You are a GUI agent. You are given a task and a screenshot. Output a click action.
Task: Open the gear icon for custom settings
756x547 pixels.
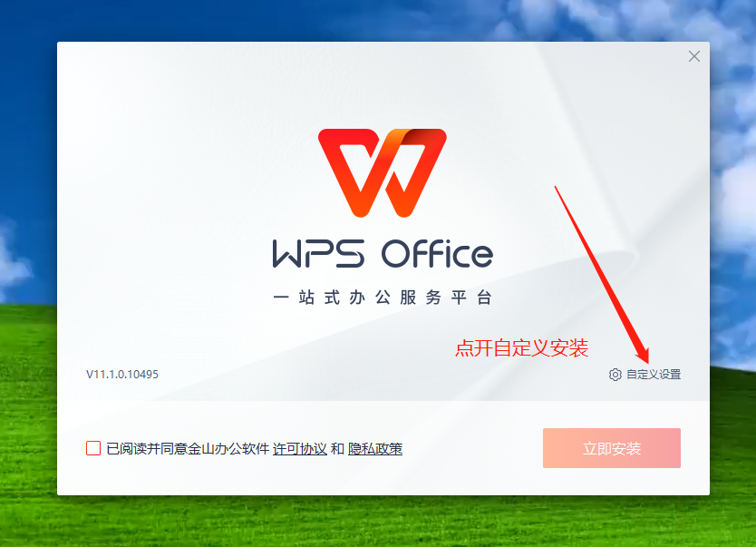[615, 375]
